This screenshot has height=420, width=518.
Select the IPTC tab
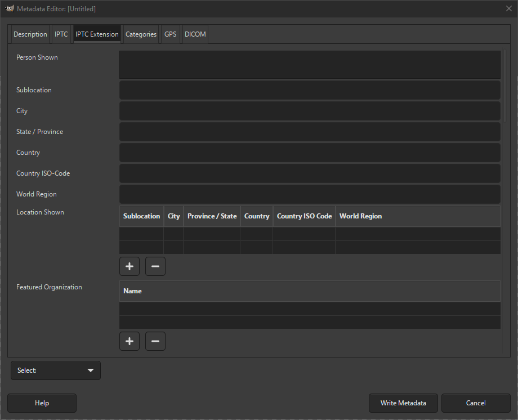pos(61,34)
